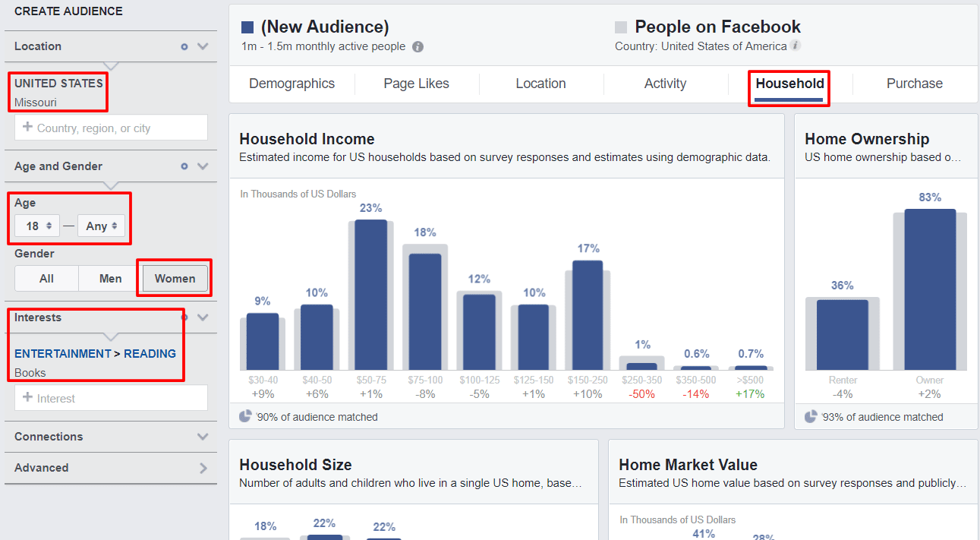Select Women gender option

click(175, 279)
